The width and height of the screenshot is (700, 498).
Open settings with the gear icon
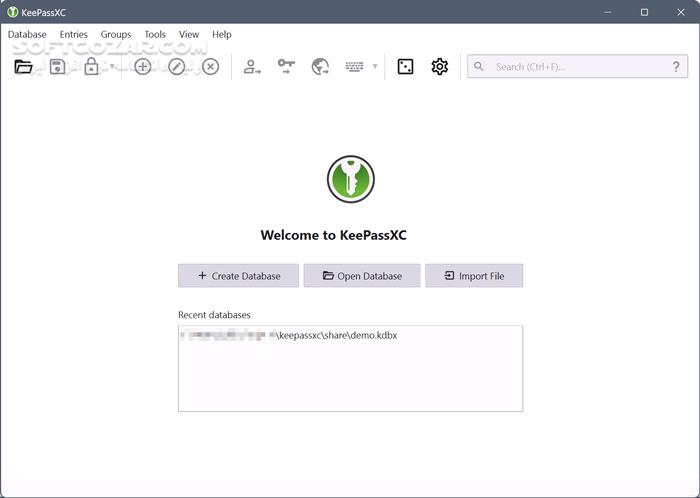tap(440, 66)
